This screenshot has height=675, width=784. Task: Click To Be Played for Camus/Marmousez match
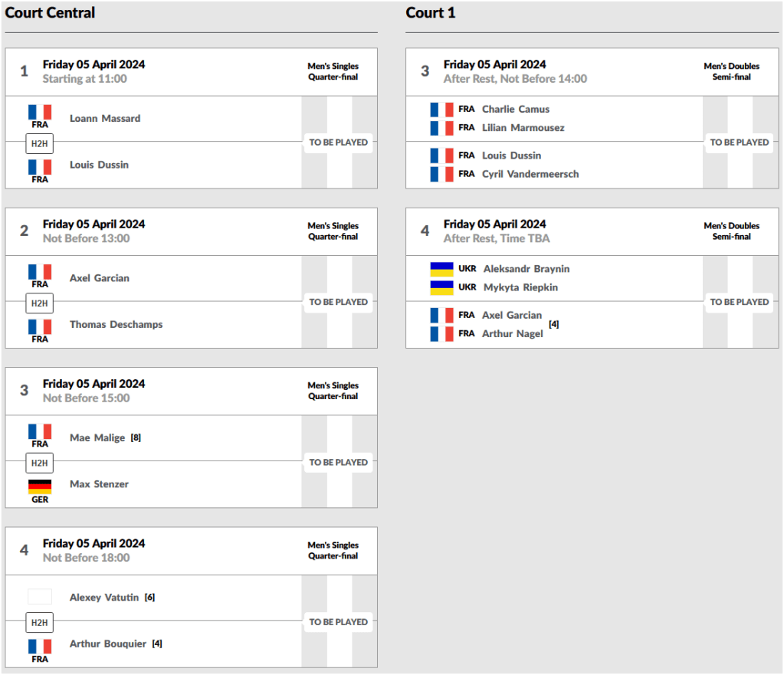pos(740,143)
